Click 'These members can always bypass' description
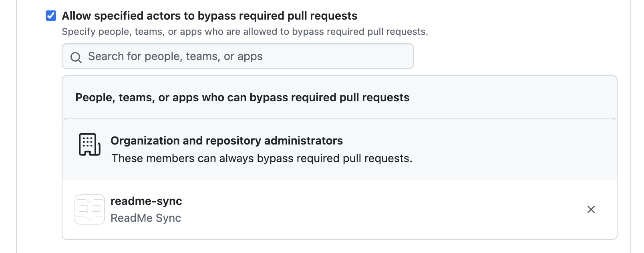644x253 pixels. [x=262, y=159]
